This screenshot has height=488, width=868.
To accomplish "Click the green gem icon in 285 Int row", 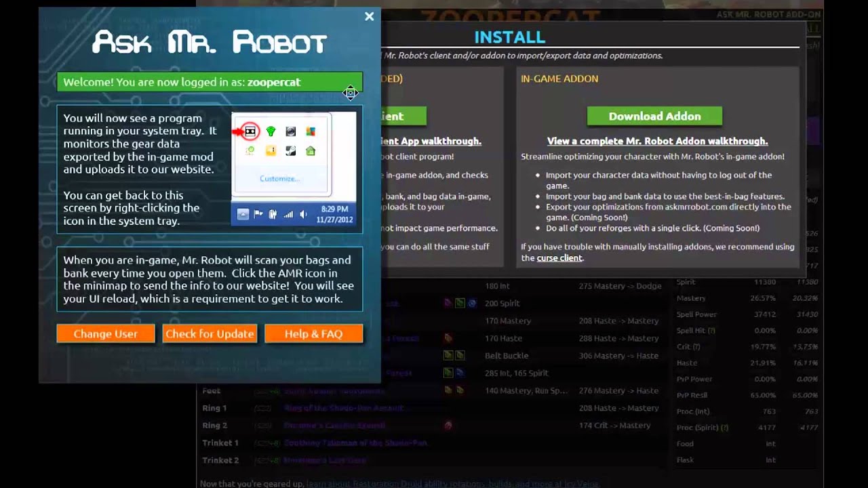I will point(448,373).
